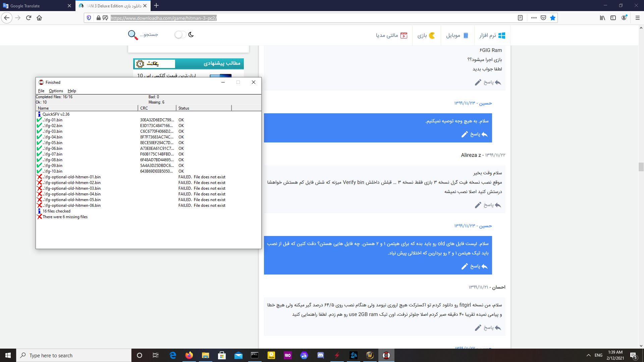Click the browser address bar URL
The height and width of the screenshot is (362, 644).
click(164, 18)
